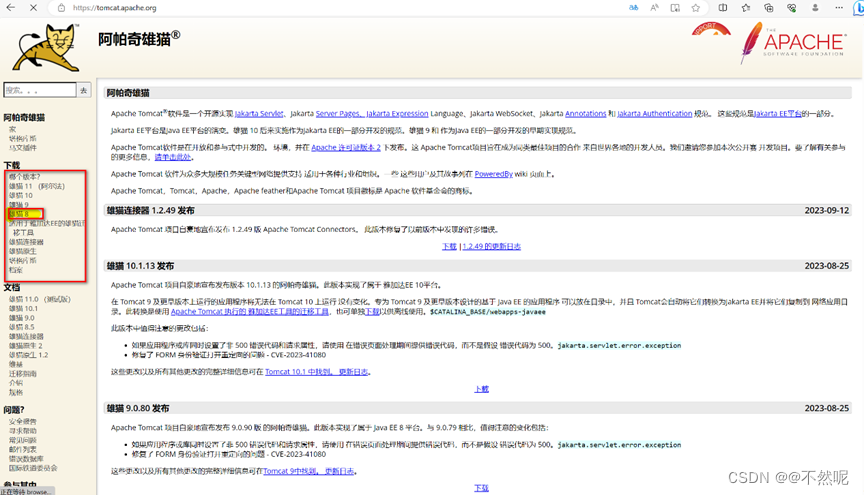This screenshot has height=495, width=864.
Task: Click the sidebar search input box
Action: tap(40, 90)
